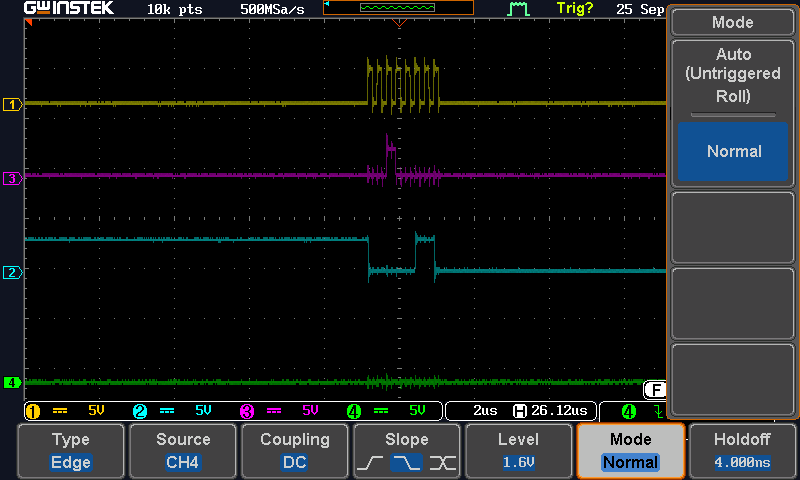Select Normal trigger mode in side menu
800x480 pixels.
[x=733, y=152]
